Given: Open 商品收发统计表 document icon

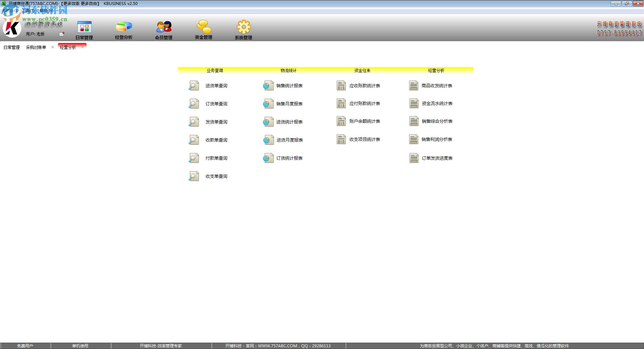Looking at the screenshot, I should [414, 86].
